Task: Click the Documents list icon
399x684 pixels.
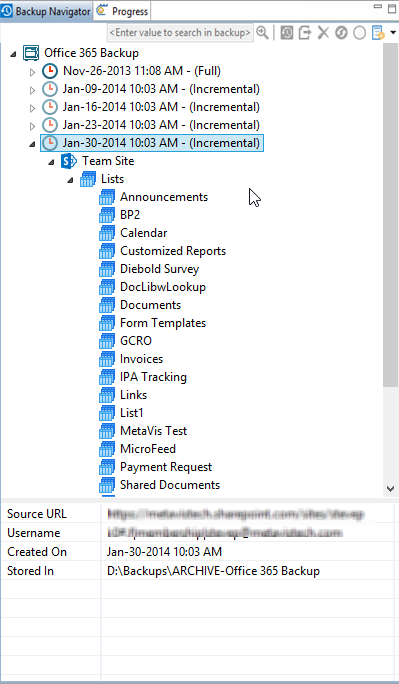Action: (x=107, y=305)
